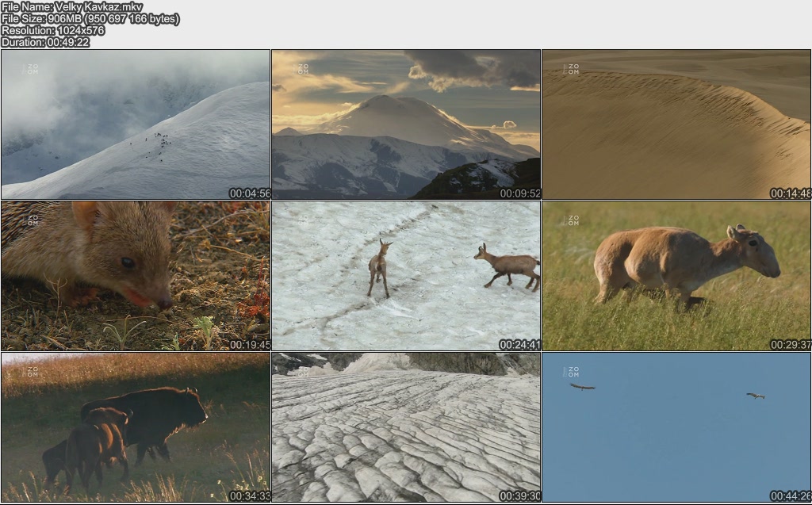The image size is (812, 505).
Task: Click the ZOOM watermark on the sunset mountain frame
Action: pos(302,70)
